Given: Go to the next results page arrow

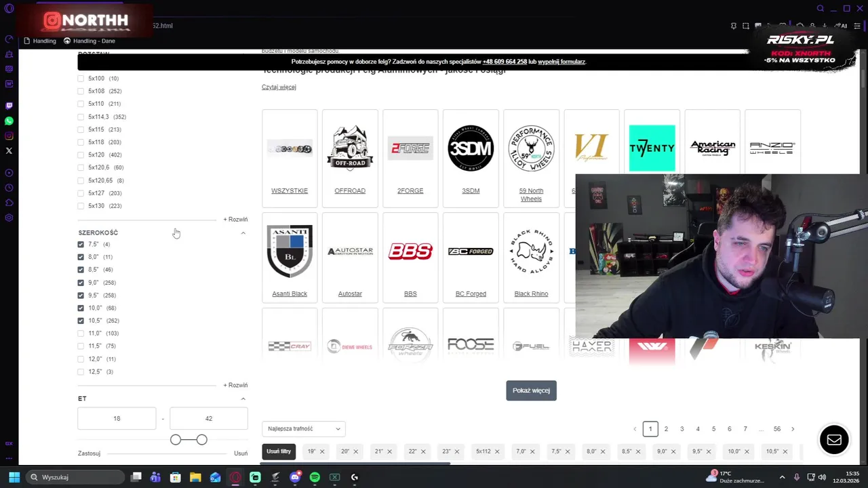Looking at the screenshot, I should tap(793, 428).
